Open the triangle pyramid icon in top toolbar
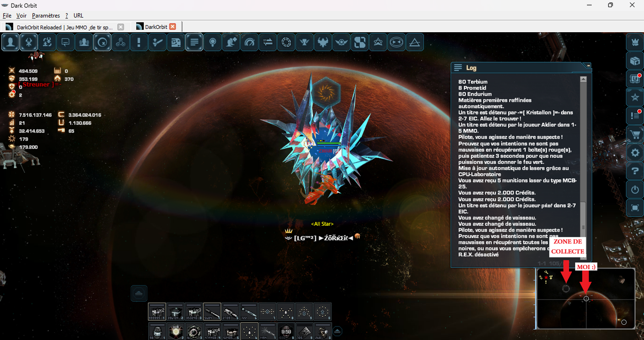The height and width of the screenshot is (340, 644). tap(415, 42)
